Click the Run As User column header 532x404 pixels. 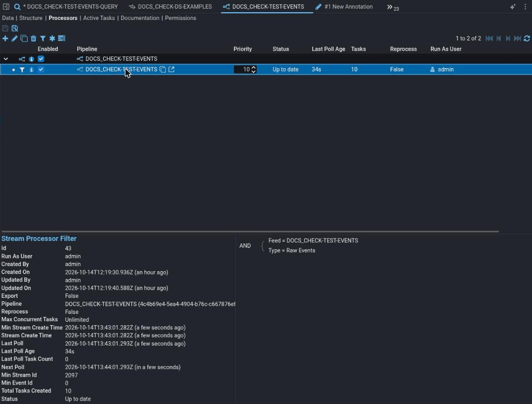pos(446,49)
